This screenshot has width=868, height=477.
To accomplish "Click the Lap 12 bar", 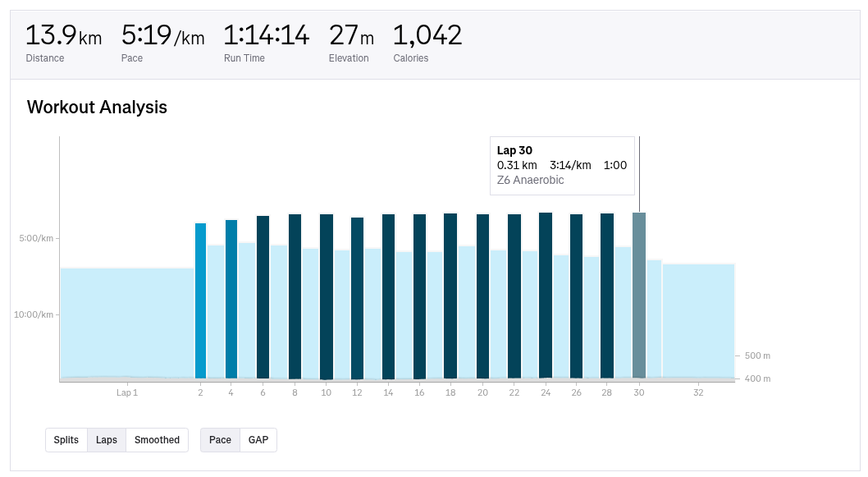I will click(358, 298).
